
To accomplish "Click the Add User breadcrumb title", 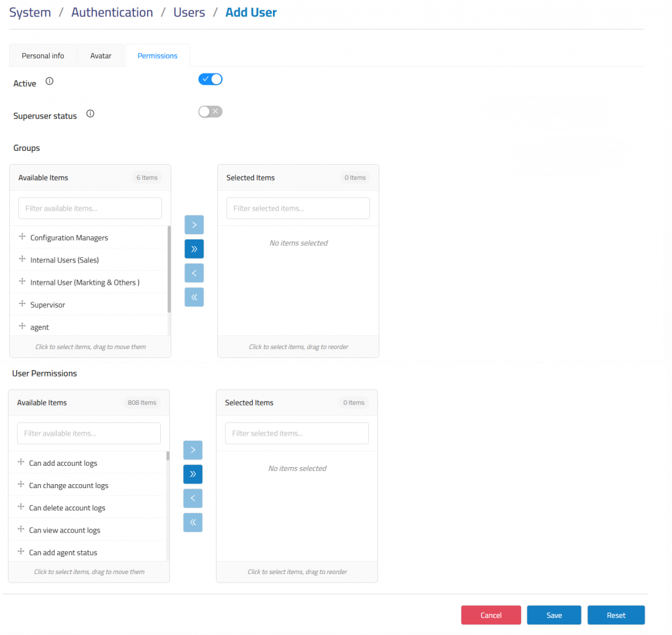I will [x=251, y=12].
